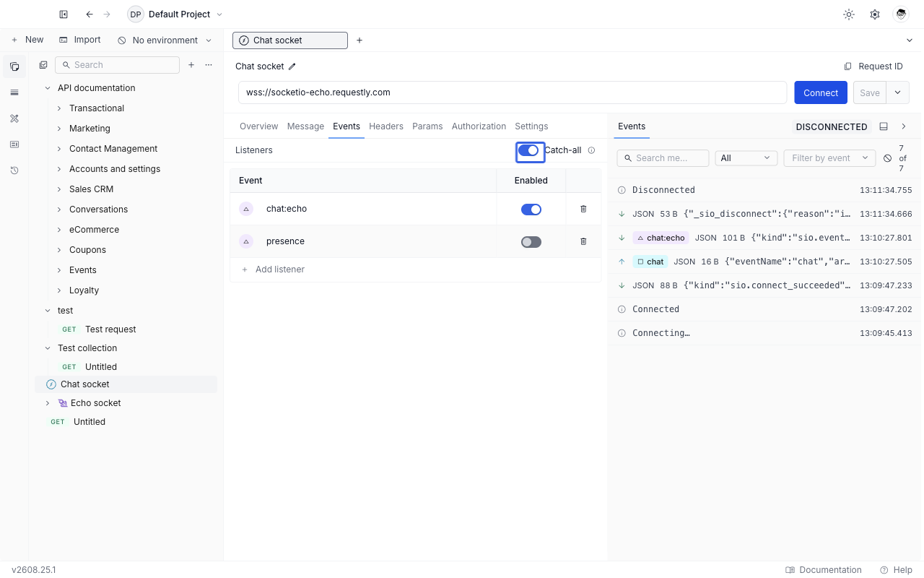Collapse the API documentation folder

click(x=48, y=88)
